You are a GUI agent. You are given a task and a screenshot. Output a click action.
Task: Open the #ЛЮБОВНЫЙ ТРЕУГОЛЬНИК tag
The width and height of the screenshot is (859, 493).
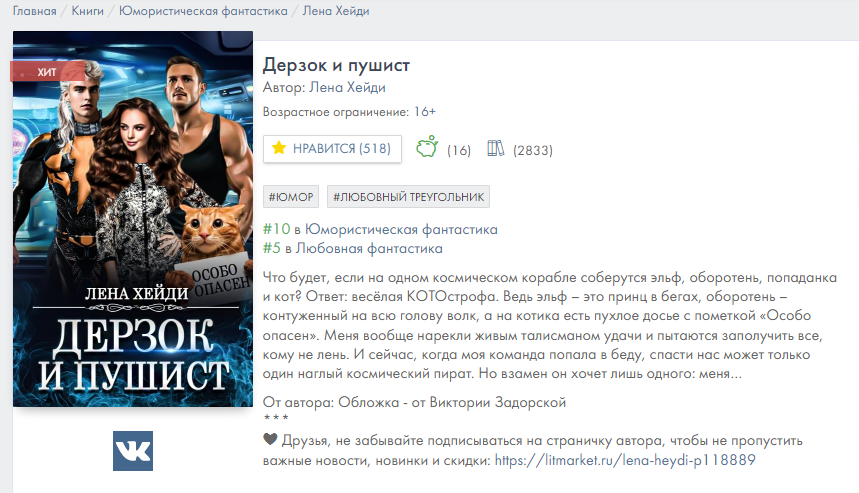coord(408,197)
